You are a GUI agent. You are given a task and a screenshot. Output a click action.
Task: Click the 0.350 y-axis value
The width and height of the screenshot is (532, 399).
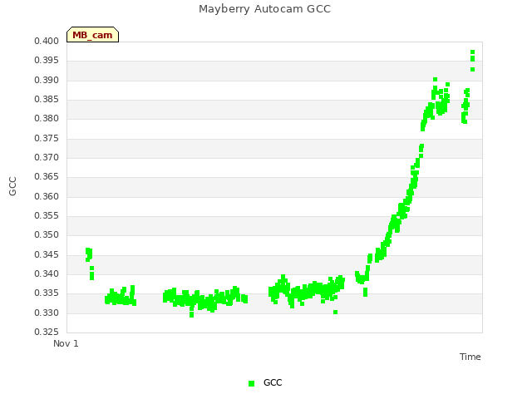47,234
